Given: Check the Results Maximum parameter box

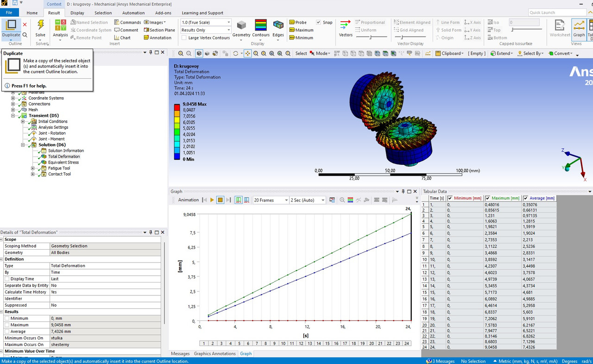Looking at the screenshot, I should click(x=7, y=325).
